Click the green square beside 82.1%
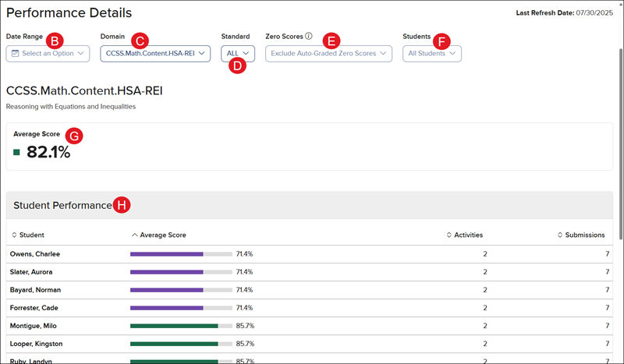Screen dimensions: 624x364 [17, 152]
